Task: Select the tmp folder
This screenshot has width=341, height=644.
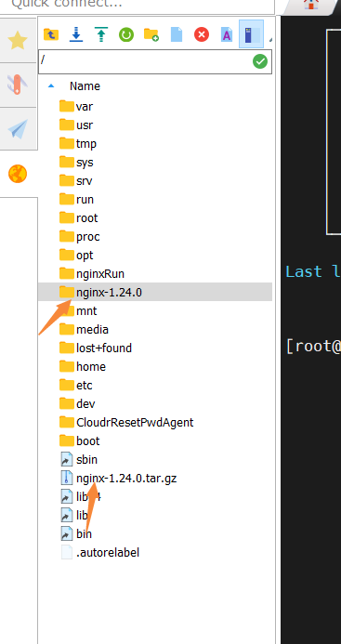Action: click(78, 144)
